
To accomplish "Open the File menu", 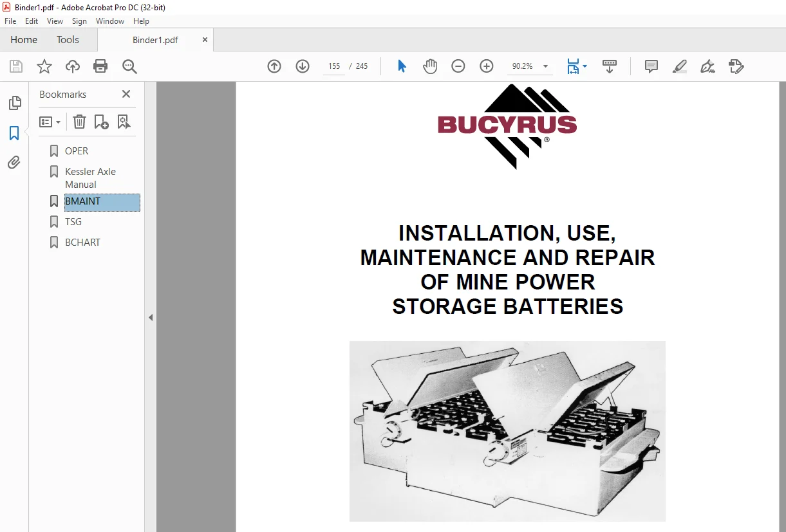I will (x=10, y=21).
